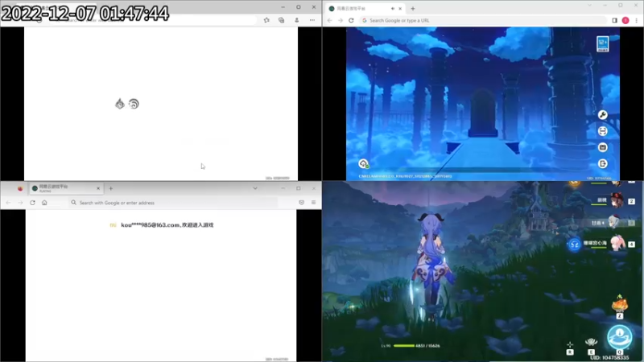Screen dimensions: 644x362
Task: Click Chrome forward arrow
Action: coord(340,20)
